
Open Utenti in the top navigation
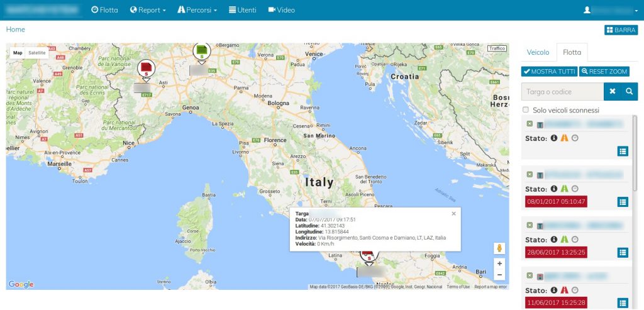coord(242,10)
